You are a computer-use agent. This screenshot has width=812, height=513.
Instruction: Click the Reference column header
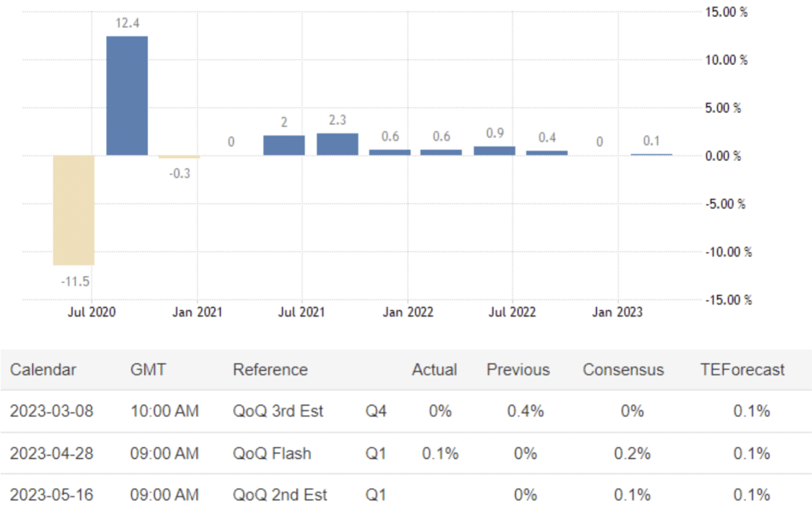coord(270,370)
